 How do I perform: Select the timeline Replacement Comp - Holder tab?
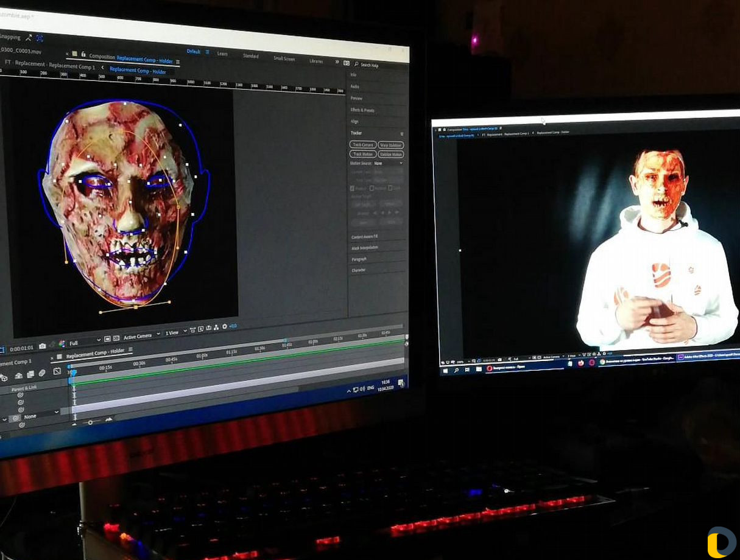coord(95,352)
